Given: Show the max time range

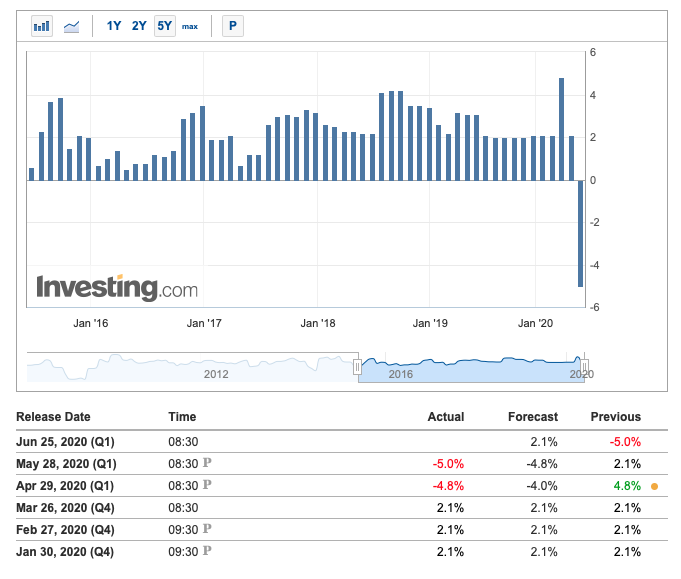Looking at the screenshot, I should coord(190,26).
